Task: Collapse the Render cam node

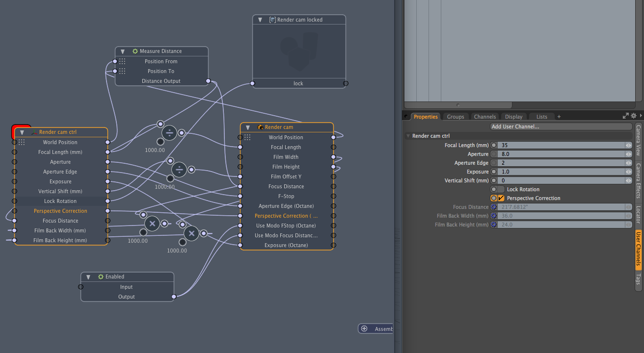Action: click(248, 127)
